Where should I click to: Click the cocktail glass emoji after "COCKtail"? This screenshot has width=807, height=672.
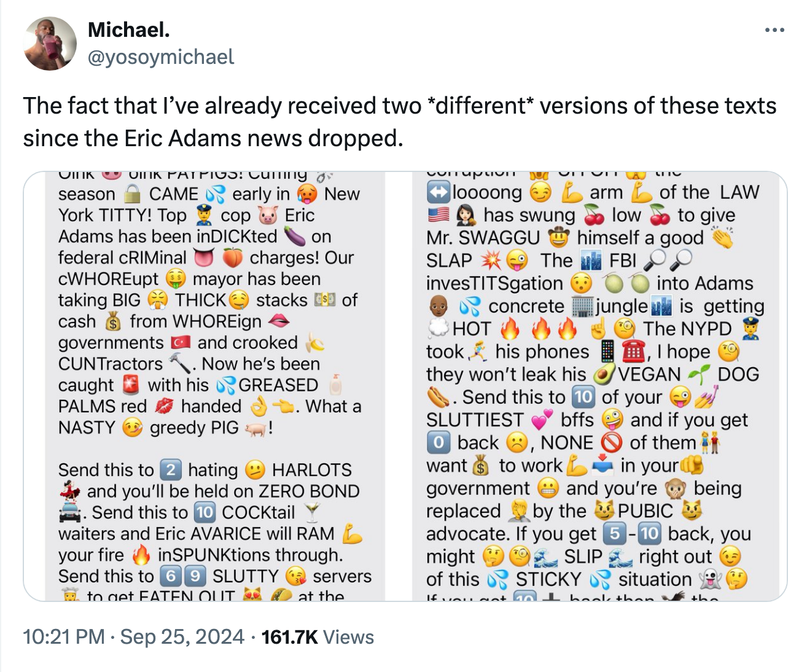tap(313, 512)
